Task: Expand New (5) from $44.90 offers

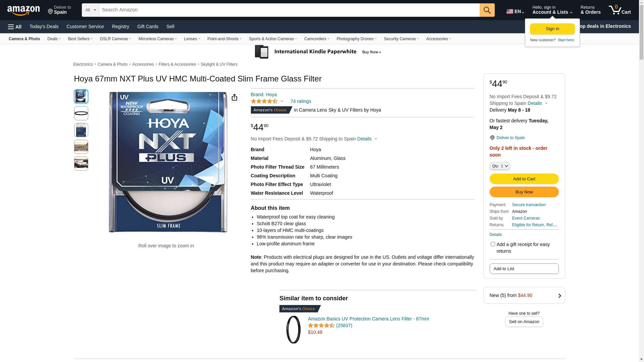Action: pos(524,295)
